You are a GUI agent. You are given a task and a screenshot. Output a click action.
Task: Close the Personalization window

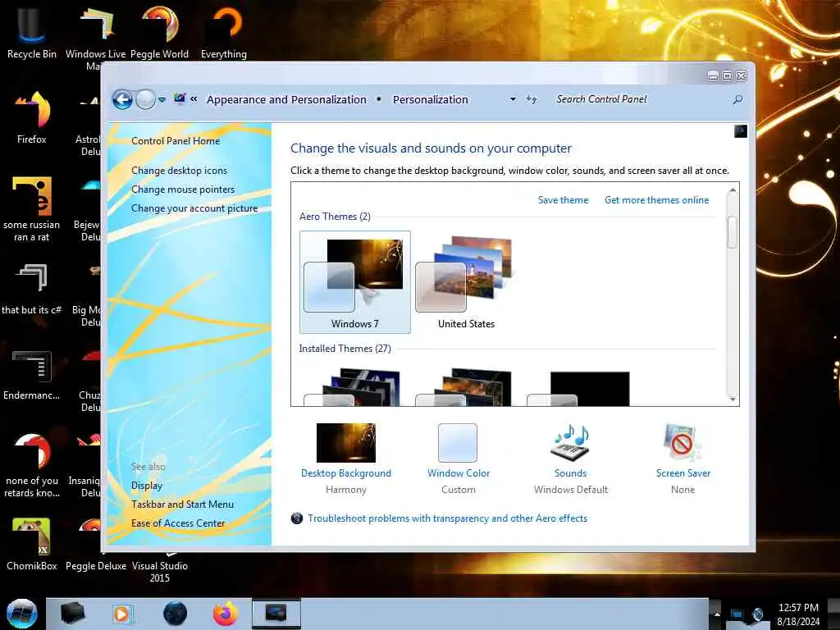coord(742,76)
